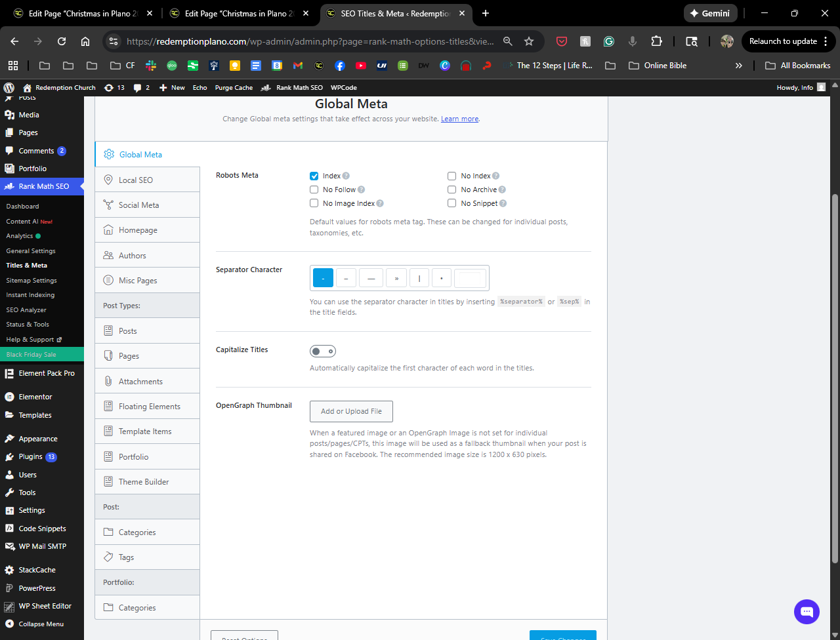
Task: Show more bookmarks with the chevron
Action: coord(739,66)
